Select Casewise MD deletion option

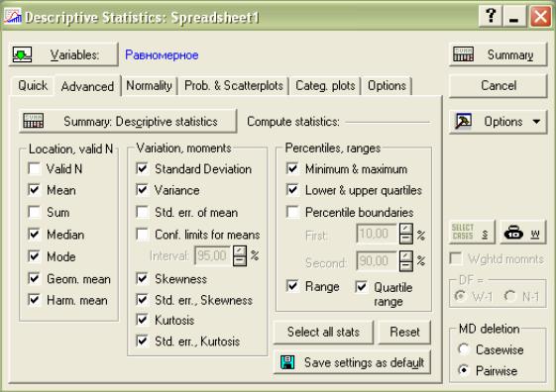click(464, 349)
